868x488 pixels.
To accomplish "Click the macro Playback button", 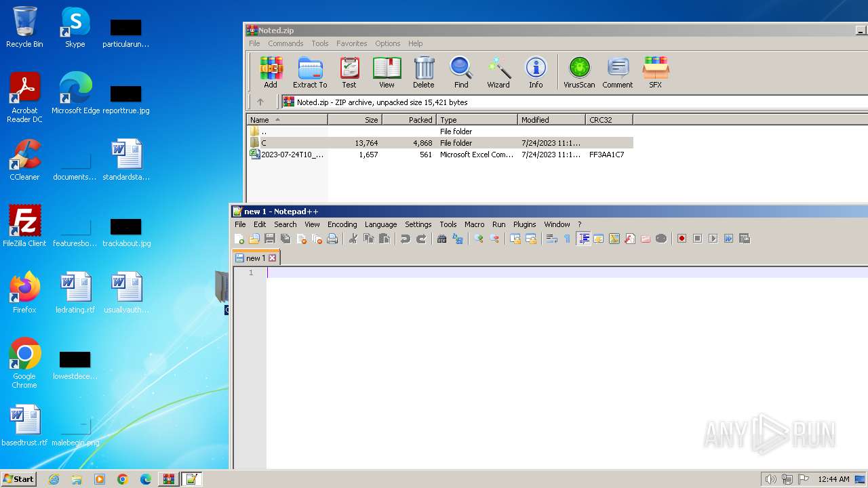I will [713, 239].
